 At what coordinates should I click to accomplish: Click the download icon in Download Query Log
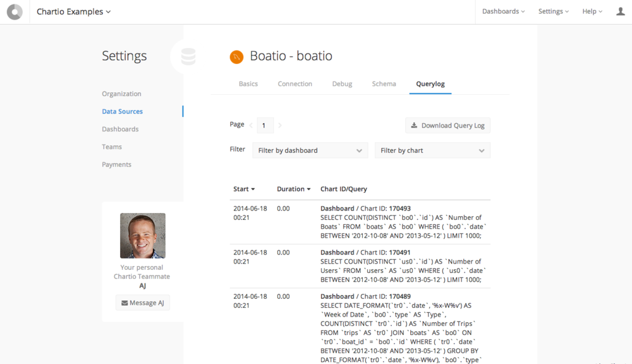point(414,125)
